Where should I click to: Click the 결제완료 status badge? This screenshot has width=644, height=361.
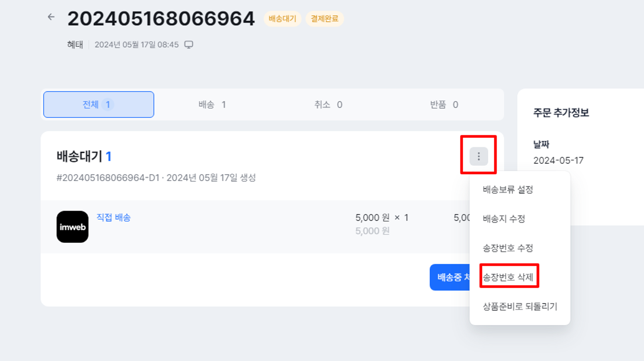[324, 19]
